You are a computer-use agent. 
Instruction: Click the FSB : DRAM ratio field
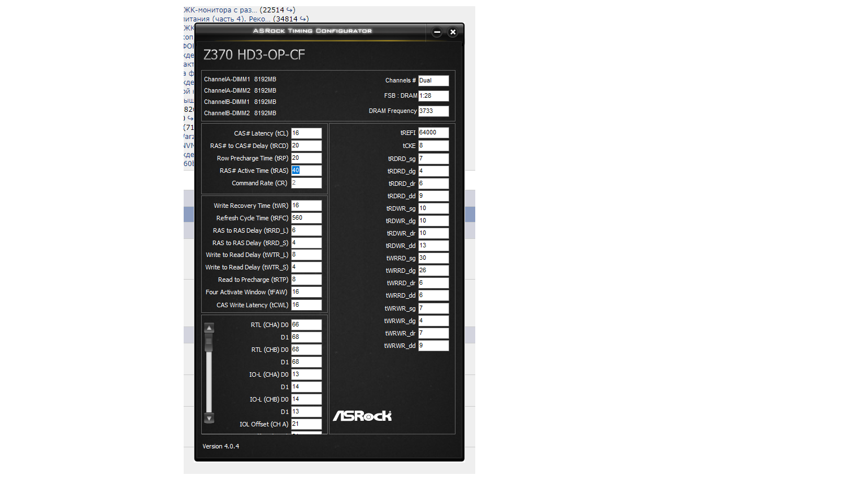tap(433, 96)
